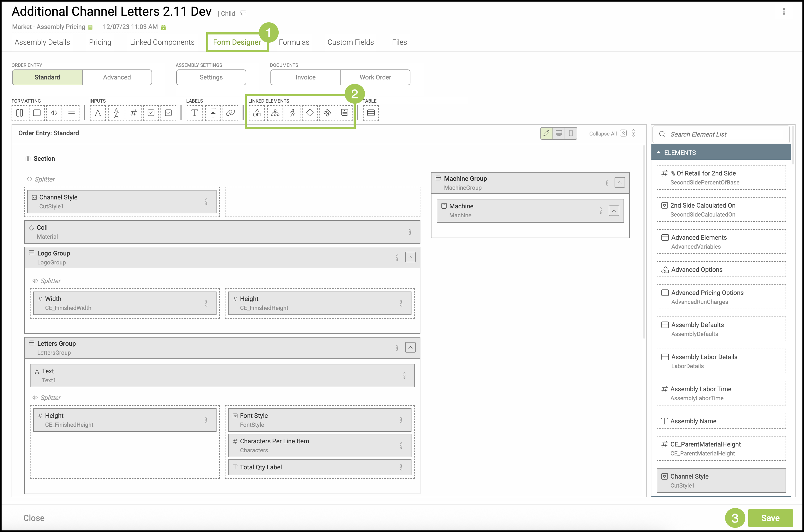
Task: Click the labor (walking person) linked element icon
Action: pos(293,113)
